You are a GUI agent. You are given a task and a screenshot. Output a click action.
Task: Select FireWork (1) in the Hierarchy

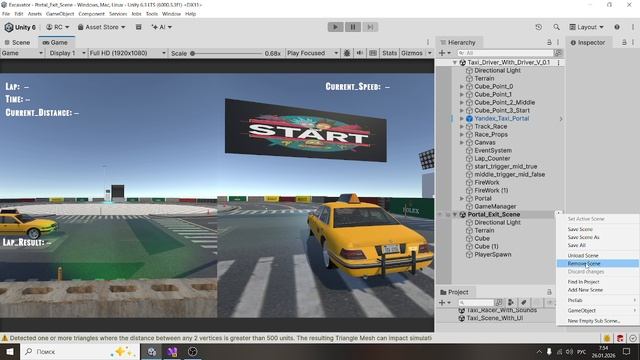point(491,191)
